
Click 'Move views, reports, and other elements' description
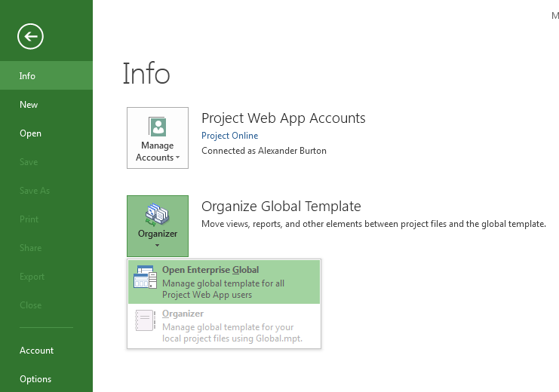click(373, 224)
